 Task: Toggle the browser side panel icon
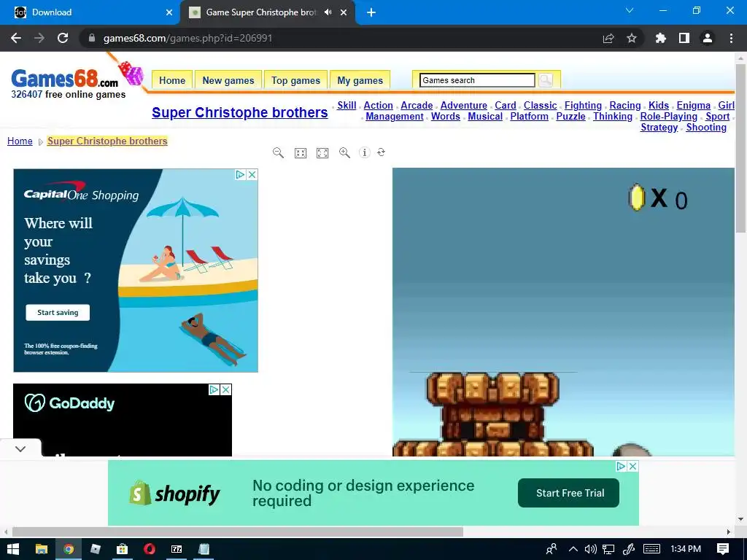pos(684,38)
